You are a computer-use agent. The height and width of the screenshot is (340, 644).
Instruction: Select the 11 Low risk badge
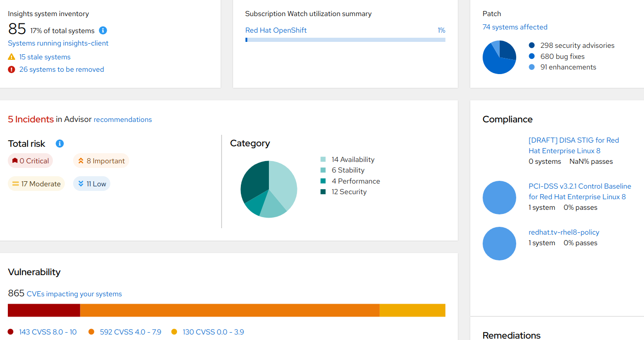[x=92, y=184]
